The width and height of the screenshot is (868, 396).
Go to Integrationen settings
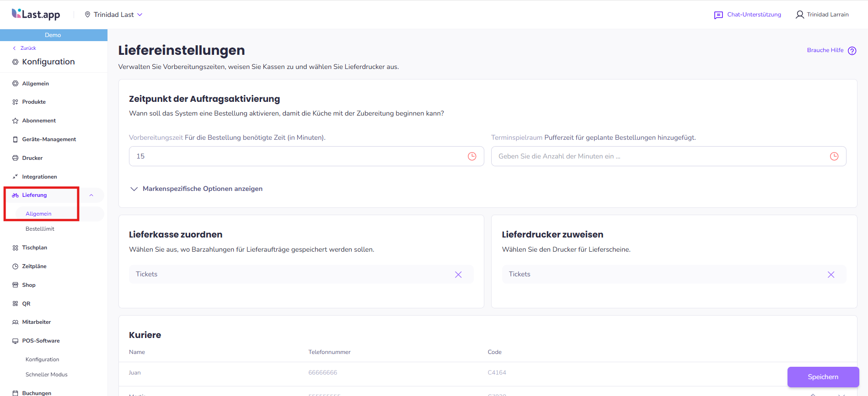pyautogui.click(x=39, y=177)
